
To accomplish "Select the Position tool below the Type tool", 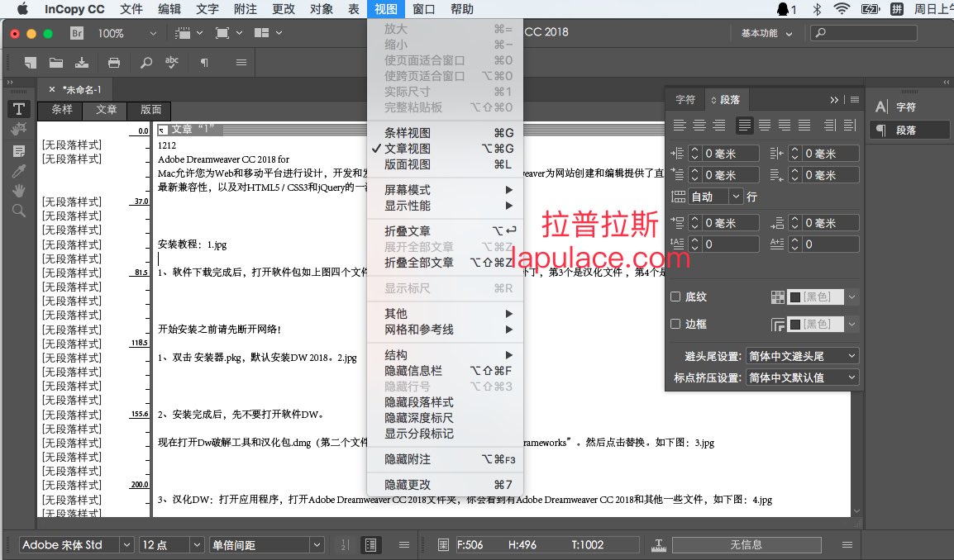I will click(19, 129).
